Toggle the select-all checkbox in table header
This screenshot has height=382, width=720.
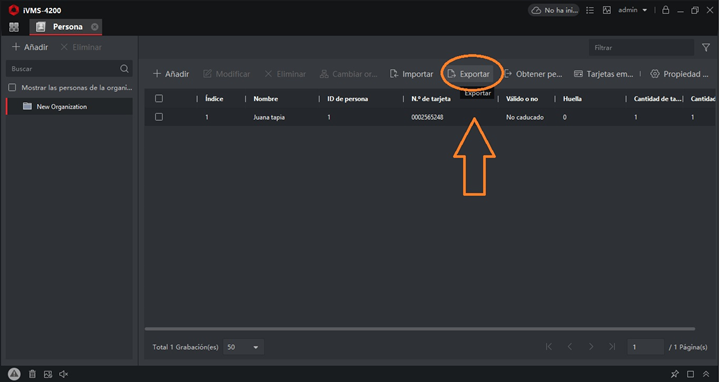click(159, 98)
